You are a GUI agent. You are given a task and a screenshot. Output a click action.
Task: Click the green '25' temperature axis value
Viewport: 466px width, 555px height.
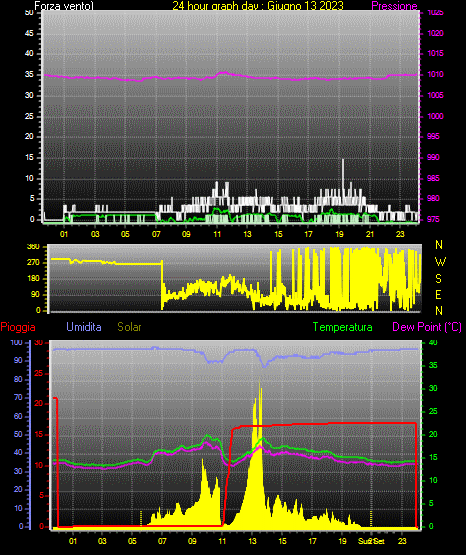pyautogui.click(x=433, y=411)
